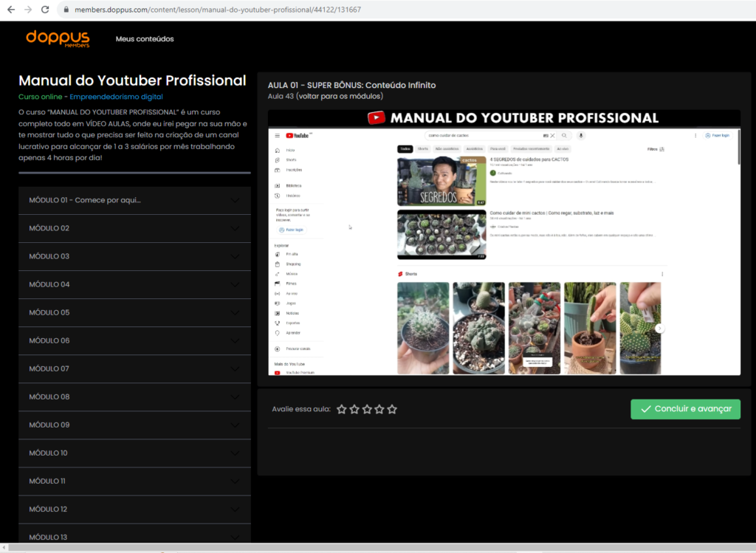The width and height of the screenshot is (756, 553).
Task: Give the lesson a two-star rating
Action: (354, 409)
